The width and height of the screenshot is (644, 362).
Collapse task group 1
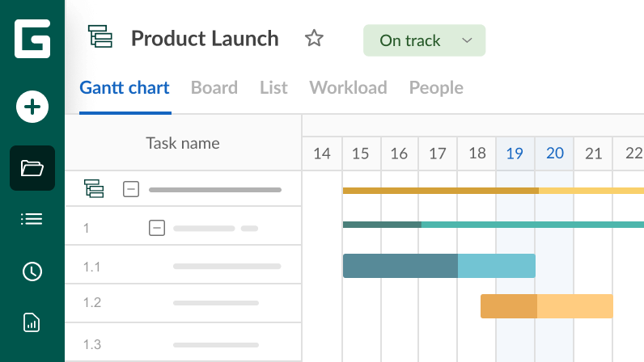pyautogui.click(x=157, y=228)
